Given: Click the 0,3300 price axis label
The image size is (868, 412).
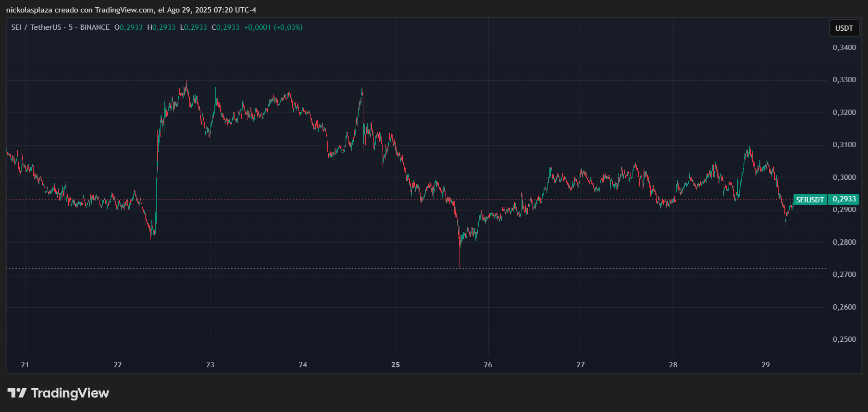Looking at the screenshot, I should 844,80.
